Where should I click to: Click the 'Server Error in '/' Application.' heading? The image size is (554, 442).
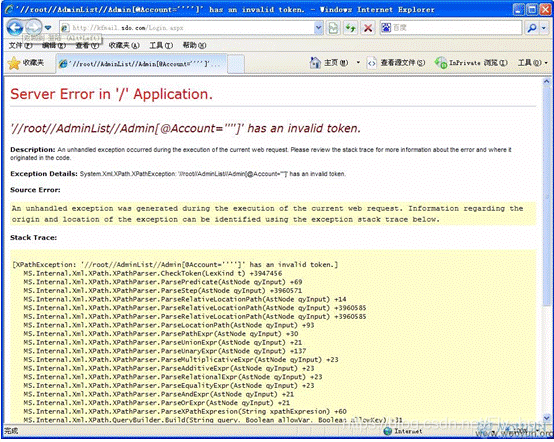(x=112, y=94)
